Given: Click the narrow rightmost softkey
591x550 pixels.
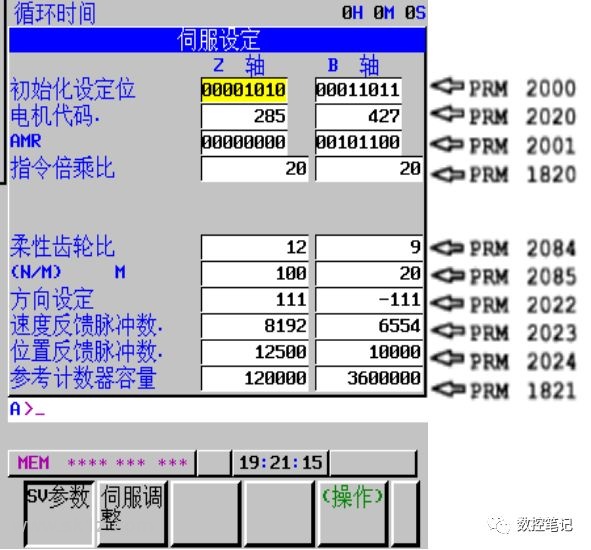Looking at the screenshot, I should (x=406, y=513).
